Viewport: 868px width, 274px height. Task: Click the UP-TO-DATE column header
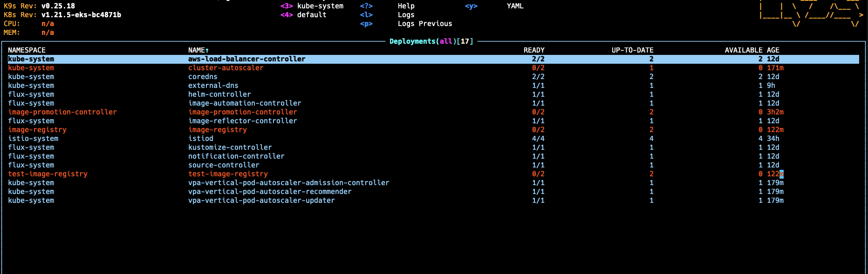pos(632,50)
